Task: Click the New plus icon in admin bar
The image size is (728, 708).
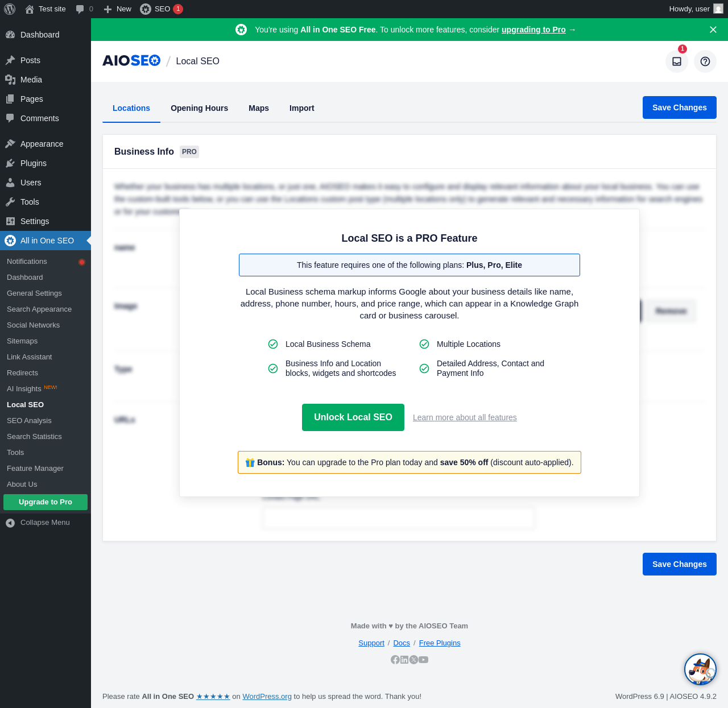Action: point(107,9)
